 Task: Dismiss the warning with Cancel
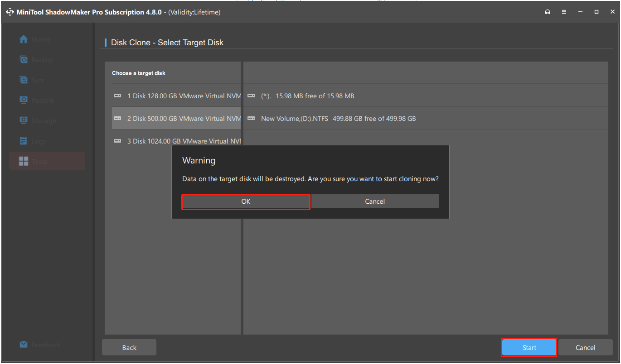[375, 201]
